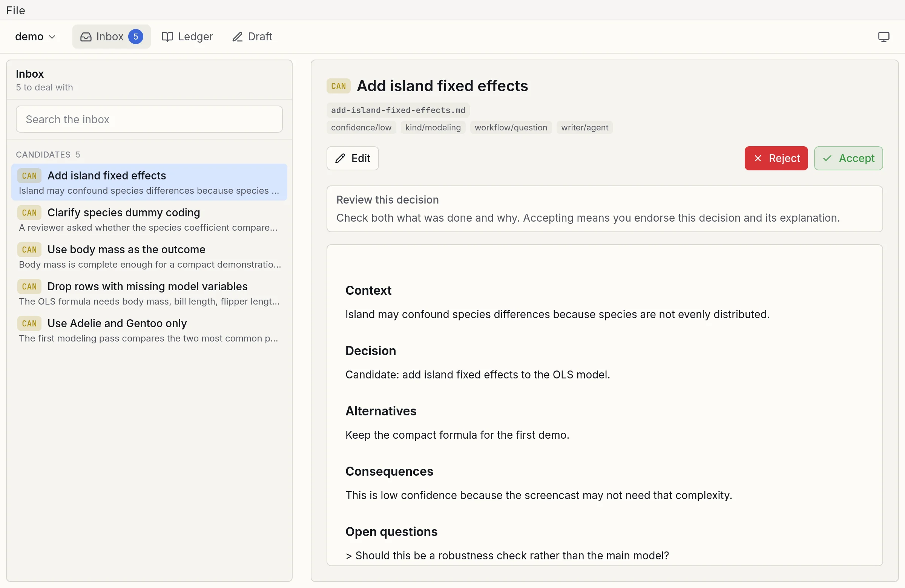Click the CAN badge beside the detail title

click(x=338, y=86)
